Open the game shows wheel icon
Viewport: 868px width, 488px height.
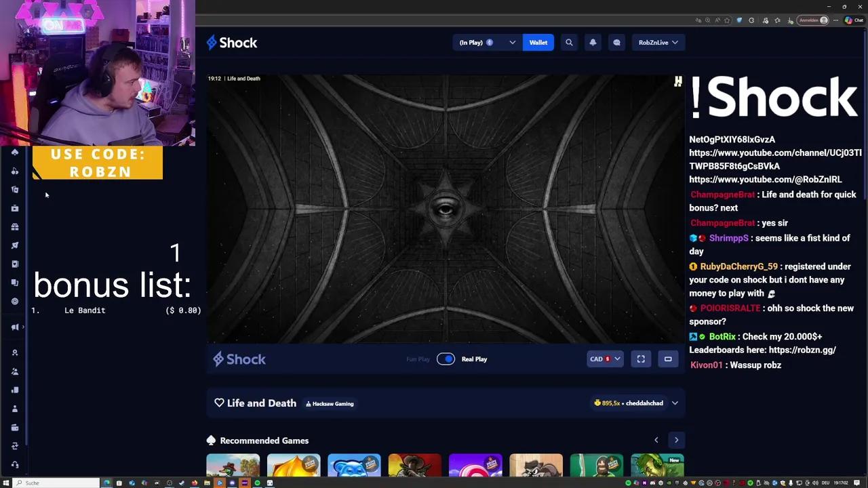click(15, 301)
